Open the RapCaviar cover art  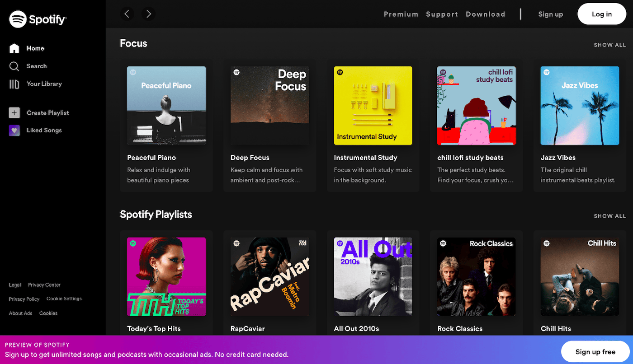coord(270,277)
